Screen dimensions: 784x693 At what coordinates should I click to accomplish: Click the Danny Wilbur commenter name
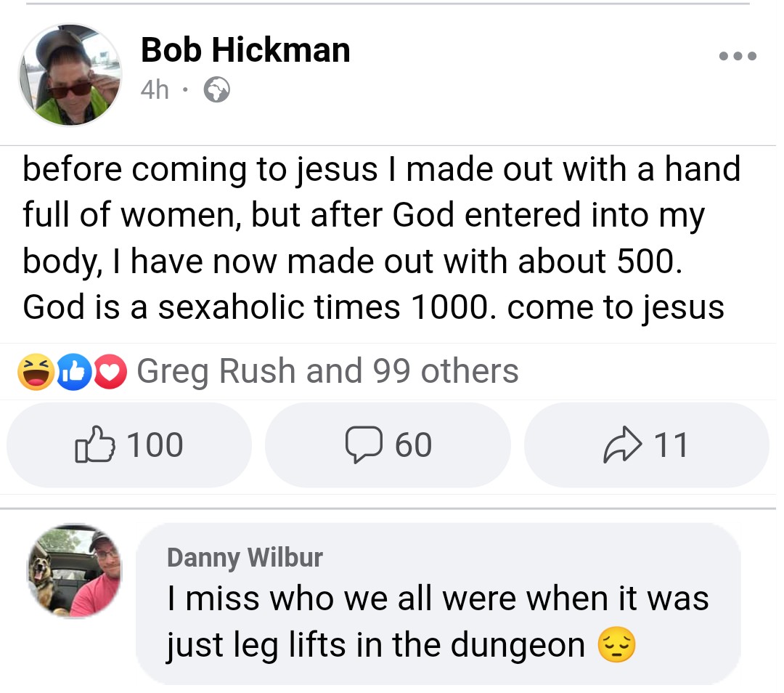click(x=245, y=557)
